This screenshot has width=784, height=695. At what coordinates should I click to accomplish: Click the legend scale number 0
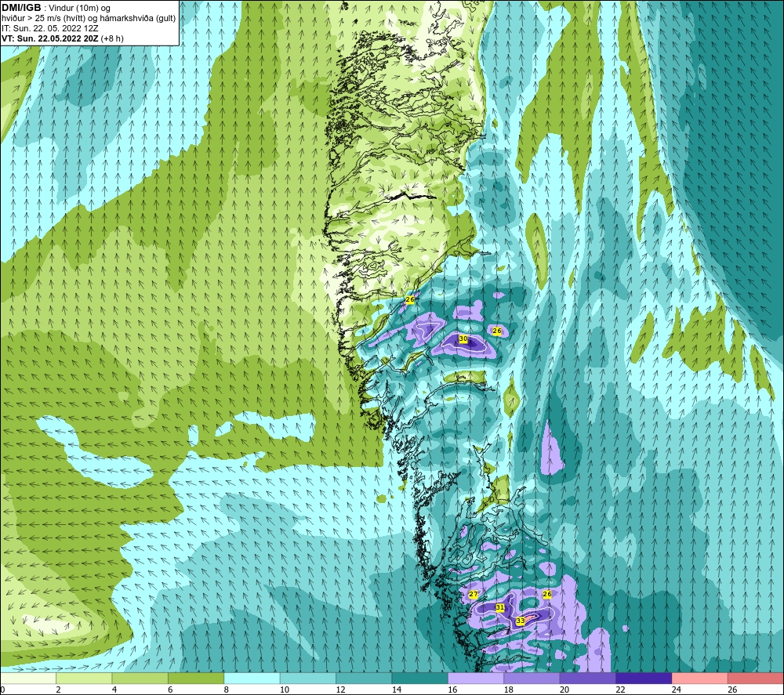click(x=2, y=690)
